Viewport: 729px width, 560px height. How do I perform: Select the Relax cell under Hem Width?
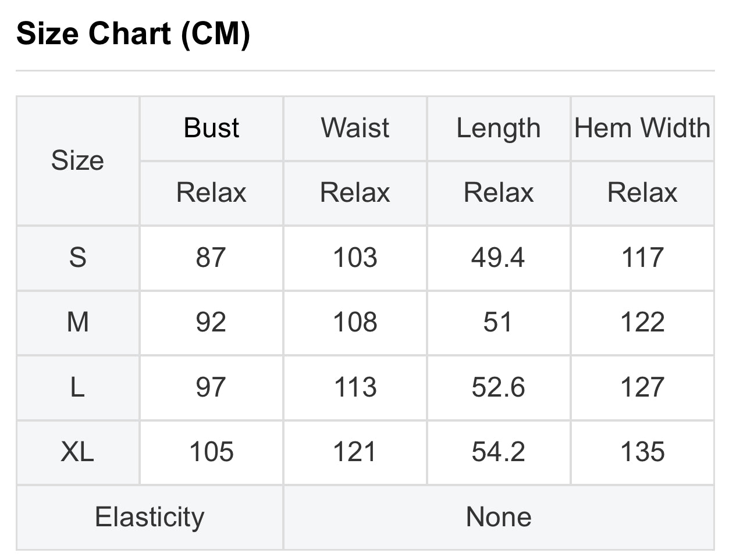[642, 193]
